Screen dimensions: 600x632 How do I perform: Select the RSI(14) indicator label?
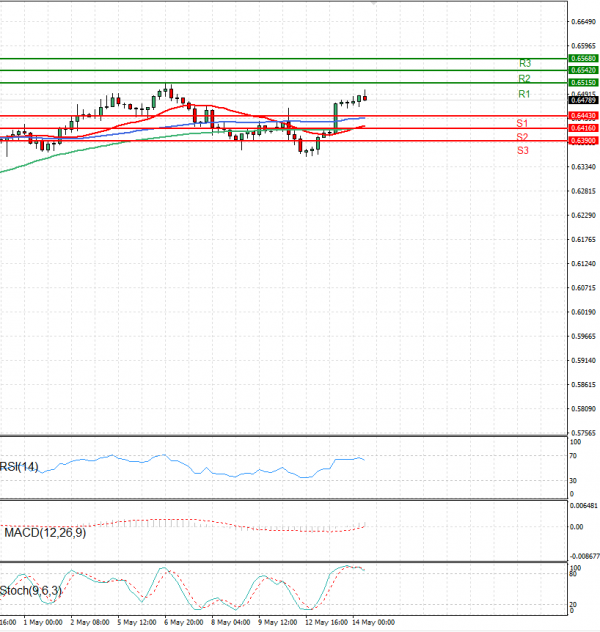(x=20, y=467)
